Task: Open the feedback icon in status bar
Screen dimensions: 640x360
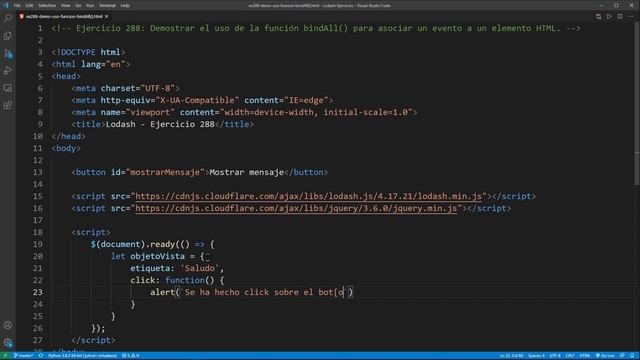Action: (x=622, y=356)
